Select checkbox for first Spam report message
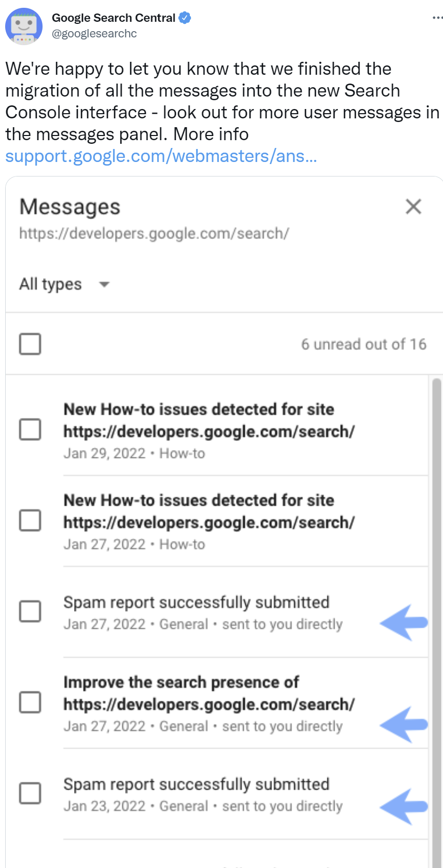This screenshot has width=443, height=868. point(30,612)
